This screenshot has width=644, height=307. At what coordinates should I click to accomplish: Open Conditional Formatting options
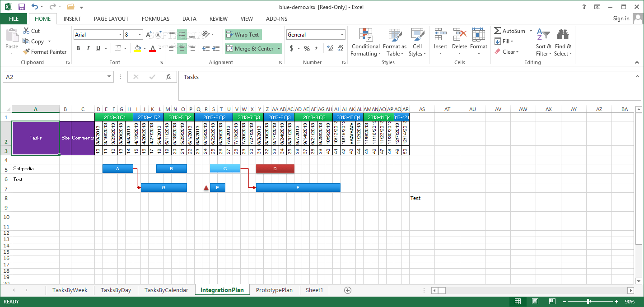coord(365,42)
